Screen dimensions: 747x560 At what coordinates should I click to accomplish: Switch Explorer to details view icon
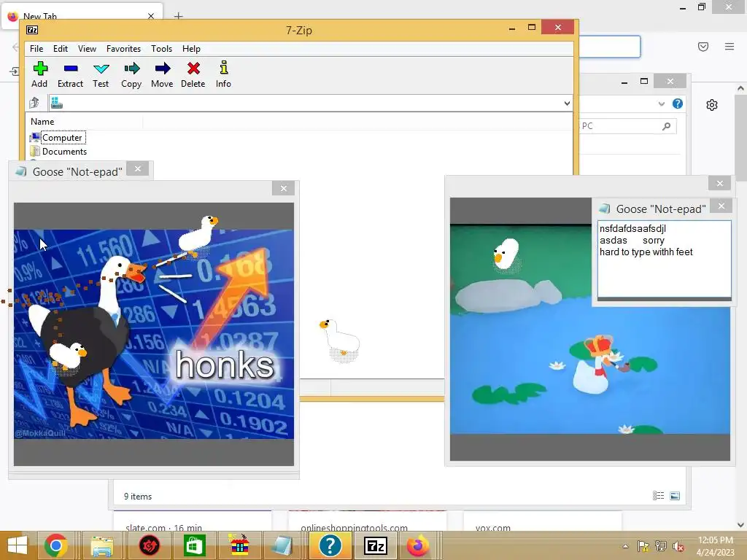point(659,496)
